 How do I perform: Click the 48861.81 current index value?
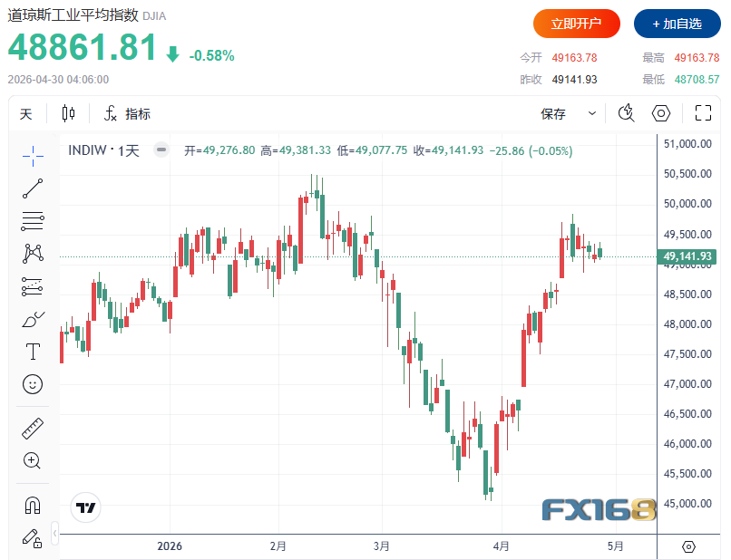[x=82, y=47]
